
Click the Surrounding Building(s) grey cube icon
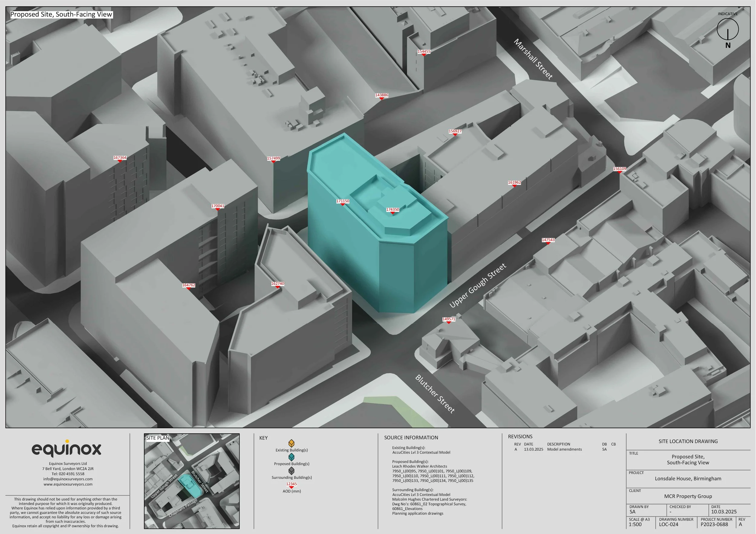292,471
